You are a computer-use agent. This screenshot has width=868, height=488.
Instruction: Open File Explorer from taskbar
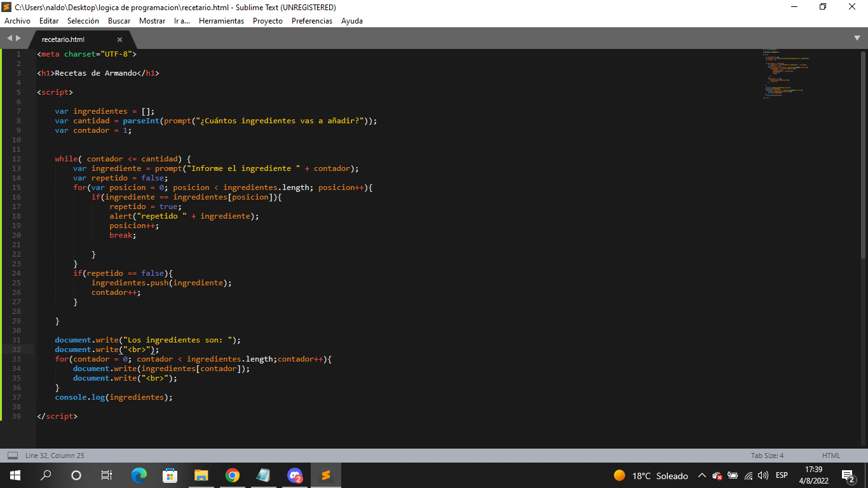coord(201,475)
